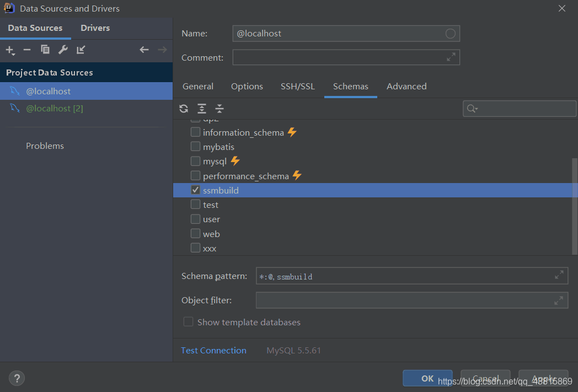Click MySQL icon of @localhost data source
Image resolution: width=578 pixels, height=392 pixels.
[14, 90]
